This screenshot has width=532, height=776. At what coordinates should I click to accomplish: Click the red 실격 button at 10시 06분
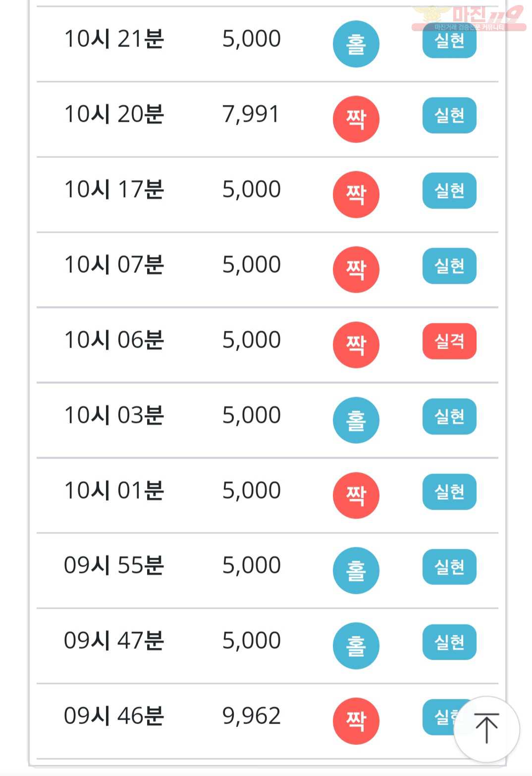[449, 341]
